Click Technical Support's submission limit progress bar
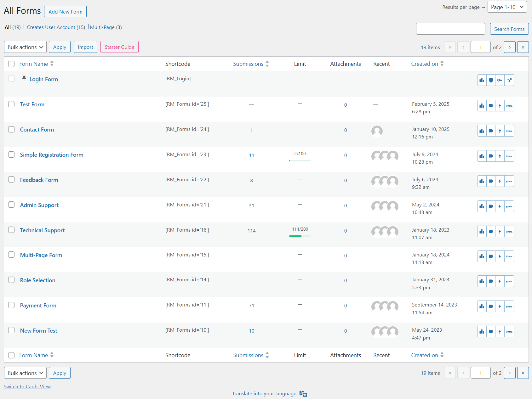 300,235
